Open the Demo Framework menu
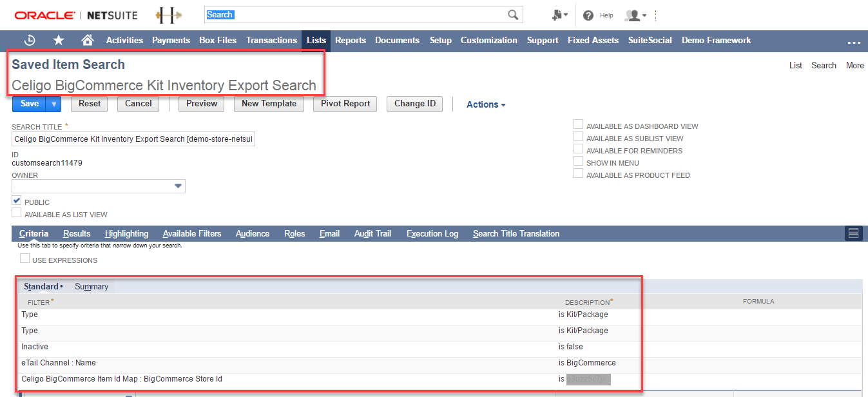Viewport: 868px width, 397px height. pyautogui.click(x=716, y=40)
